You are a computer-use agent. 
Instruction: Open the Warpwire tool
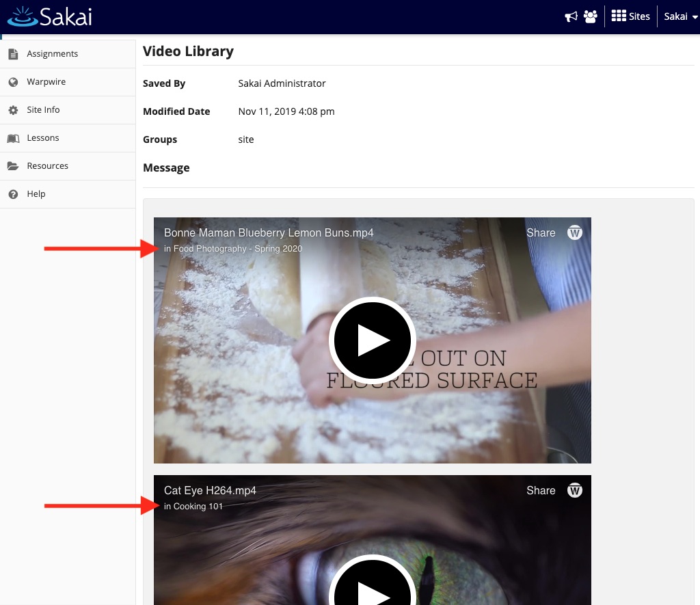point(46,82)
